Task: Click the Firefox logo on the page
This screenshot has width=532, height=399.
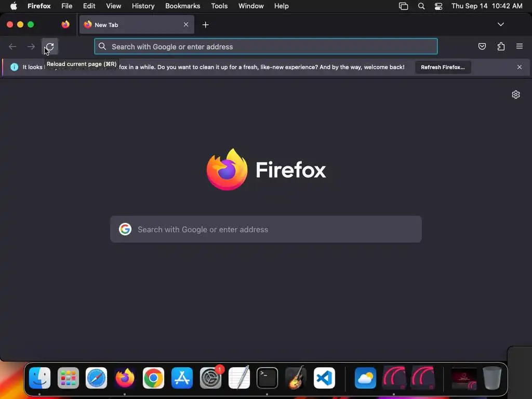Action: point(227,169)
